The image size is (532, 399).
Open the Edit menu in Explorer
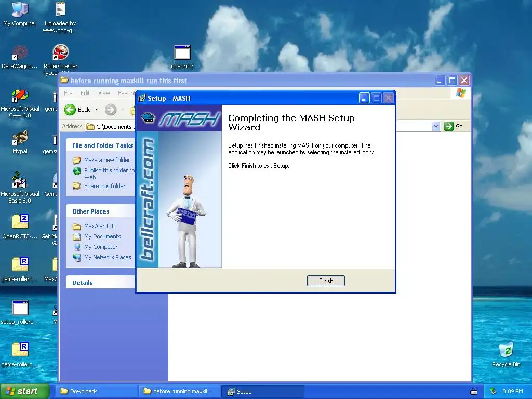(85, 93)
